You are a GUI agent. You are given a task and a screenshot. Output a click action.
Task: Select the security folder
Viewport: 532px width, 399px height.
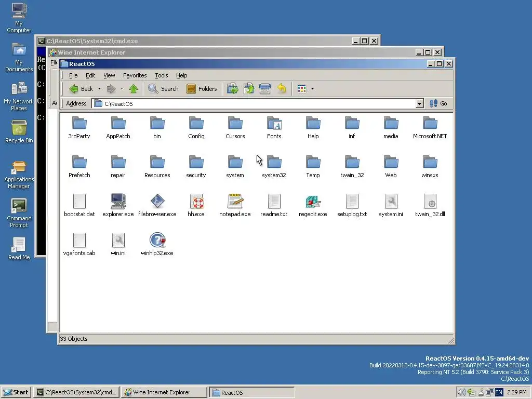coord(196,166)
